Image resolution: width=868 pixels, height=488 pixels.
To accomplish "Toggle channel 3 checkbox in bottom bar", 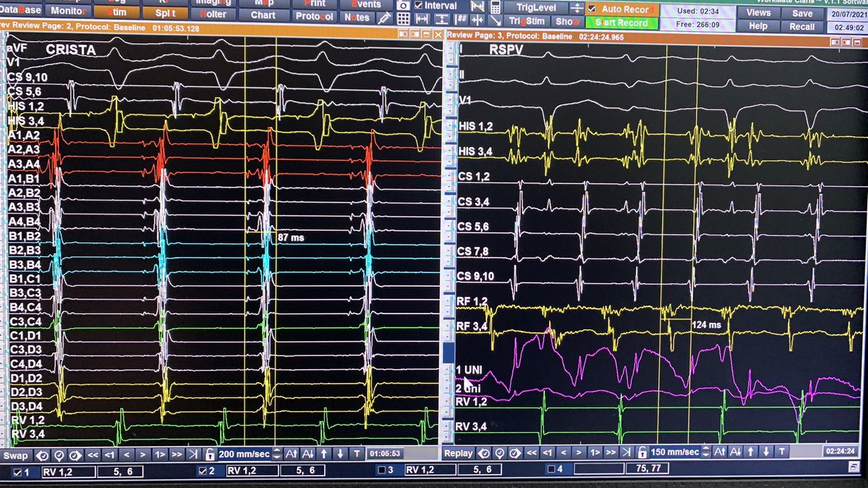I will click(381, 470).
